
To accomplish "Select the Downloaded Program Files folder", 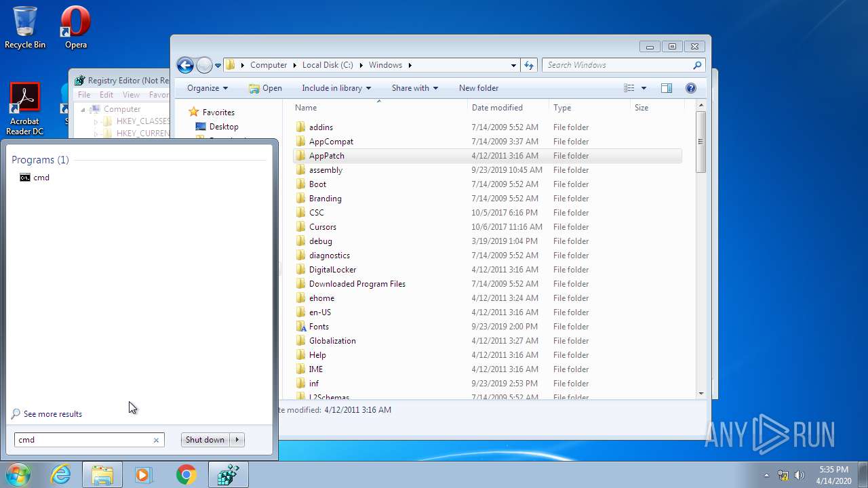I will click(488, 284).
